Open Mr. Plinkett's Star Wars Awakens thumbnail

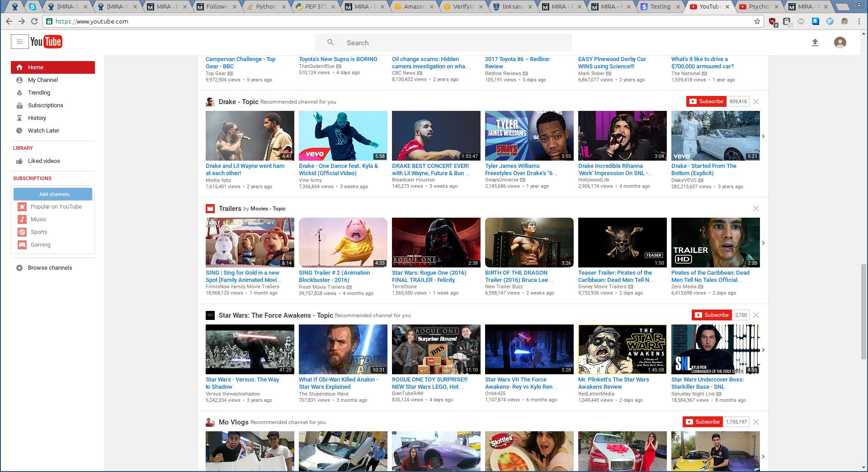point(623,349)
